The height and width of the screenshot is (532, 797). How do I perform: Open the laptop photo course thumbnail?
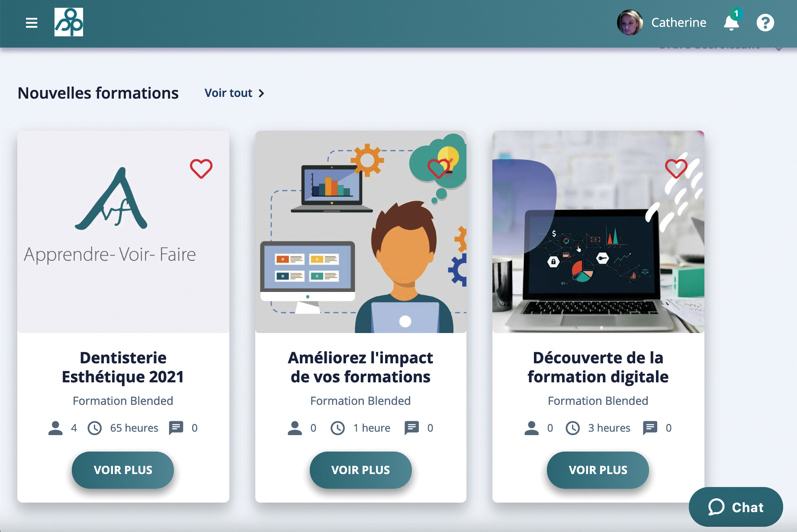[598, 232]
